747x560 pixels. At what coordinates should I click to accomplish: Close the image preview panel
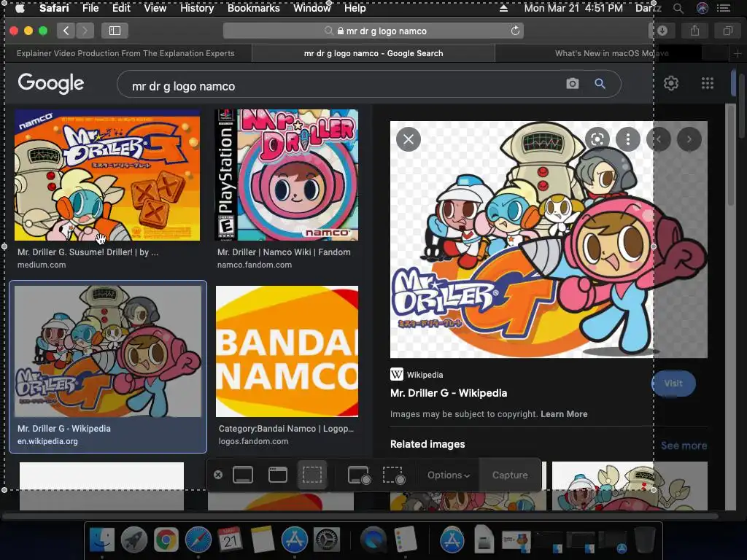(409, 139)
